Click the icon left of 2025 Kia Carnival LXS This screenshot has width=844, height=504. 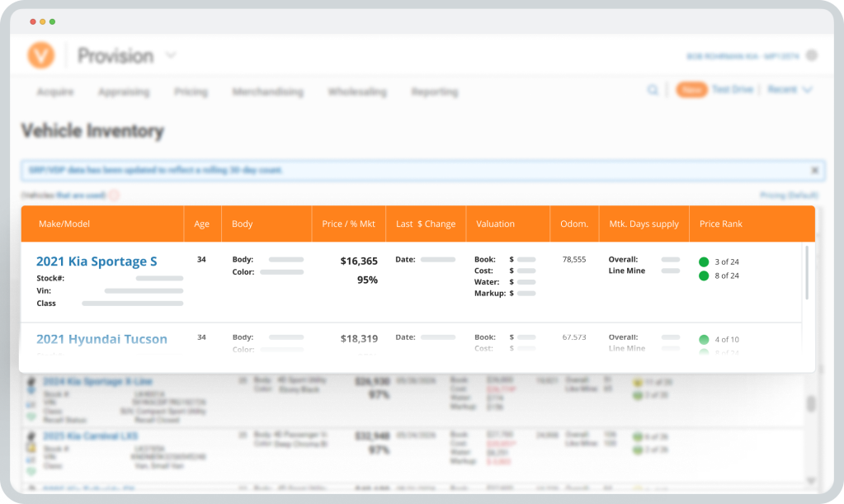(x=31, y=436)
